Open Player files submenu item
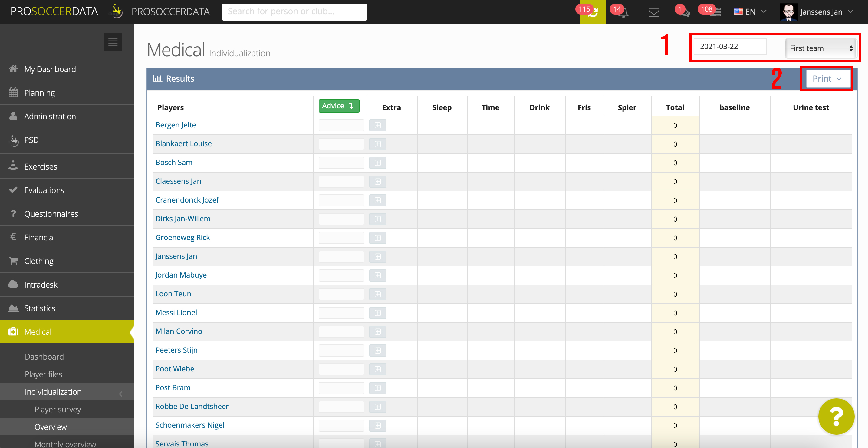Screen dimensions: 868x448 click(x=44, y=374)
